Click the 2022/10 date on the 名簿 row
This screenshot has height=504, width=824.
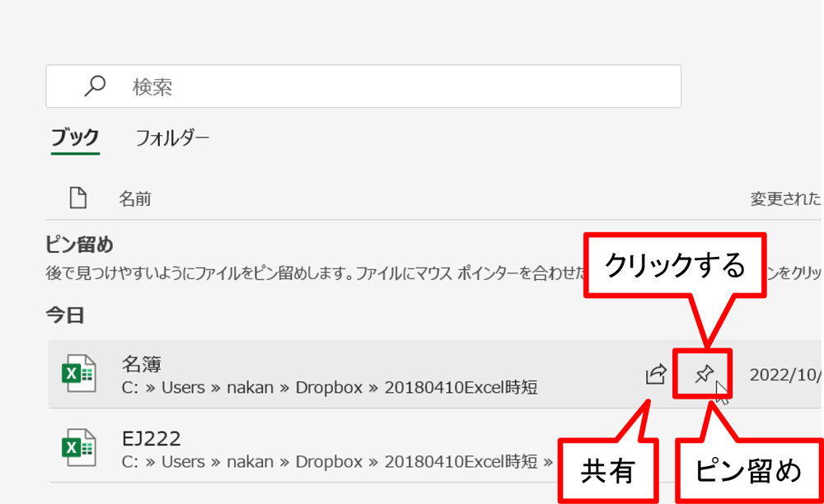[785, 375]
